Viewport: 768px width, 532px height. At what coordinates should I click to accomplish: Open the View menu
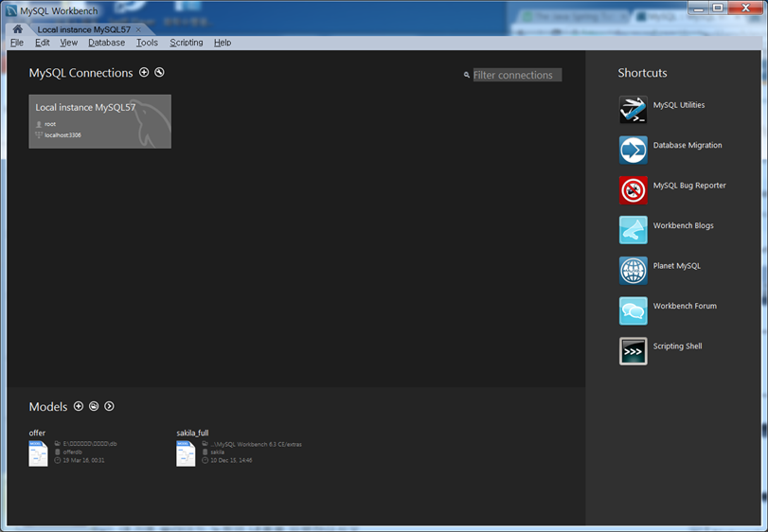(68, 43)
